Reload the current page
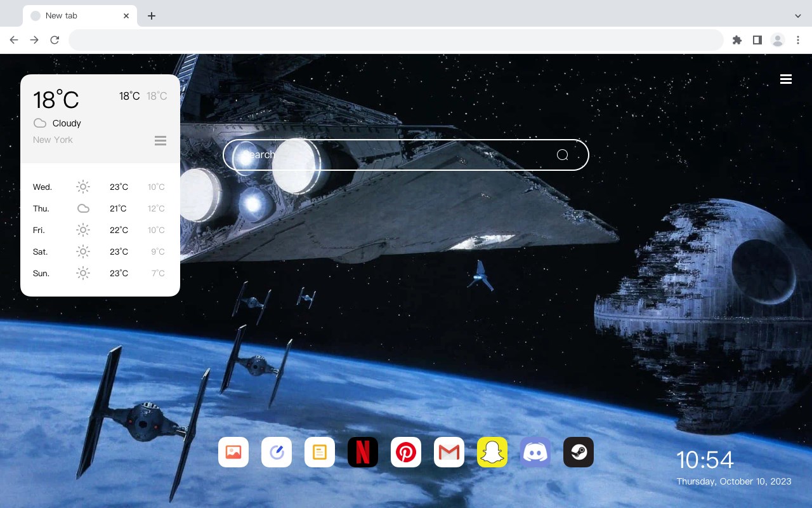The image size is (812, 508). (x=55, y=40)
